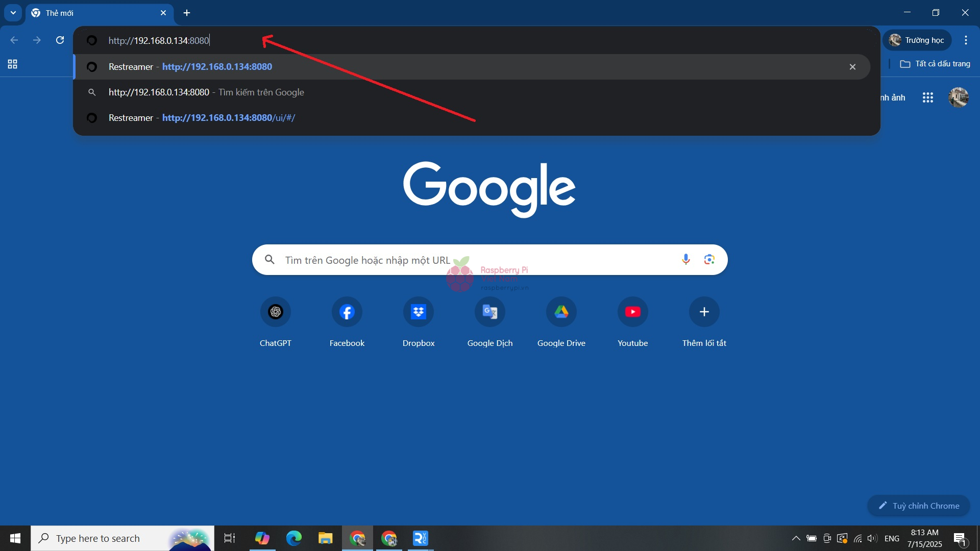The height and width of the screenshot is (551, 980).
Task: Open the Tất cả dấu trang folder
Action: point(935,64)
